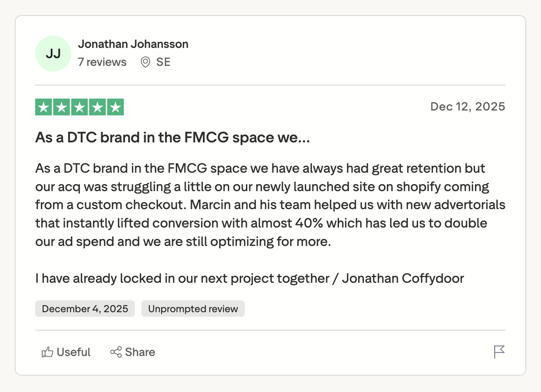
Task: Mark the review as Useful via label
Action: pyautogui.click(x=74, y=352)
